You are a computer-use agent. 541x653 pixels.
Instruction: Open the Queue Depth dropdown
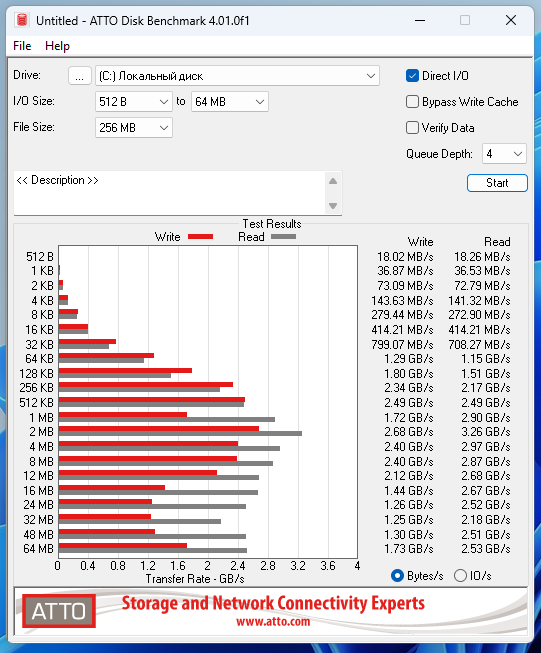[504, 154]
